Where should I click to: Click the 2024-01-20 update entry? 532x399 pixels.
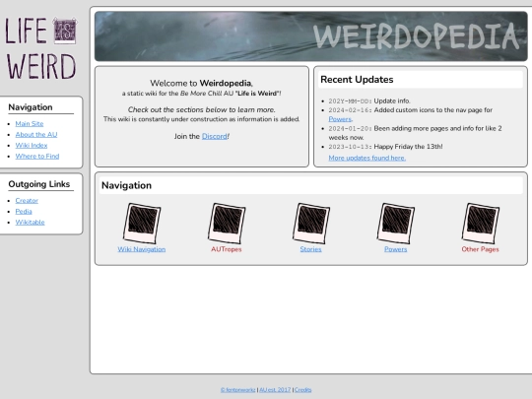point(416,133)
